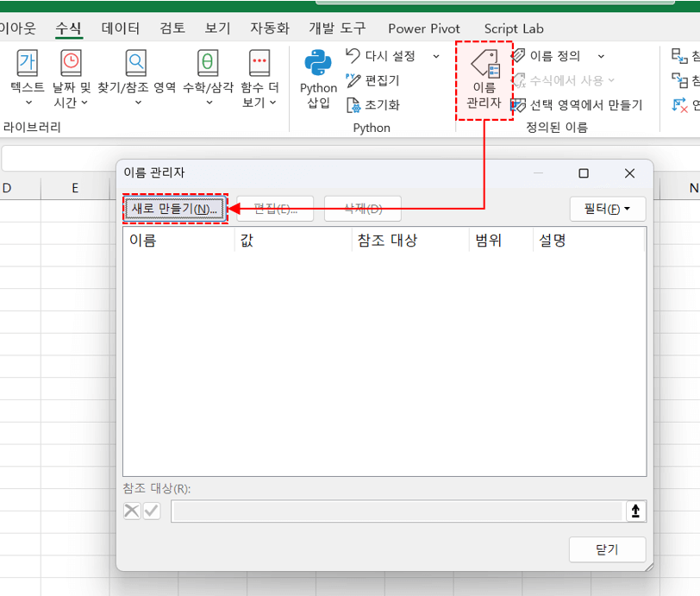The width and height of the screenshot is (700, 596).
Task: Open the Power Pivot tab
Action: click(x=424, y=28)
